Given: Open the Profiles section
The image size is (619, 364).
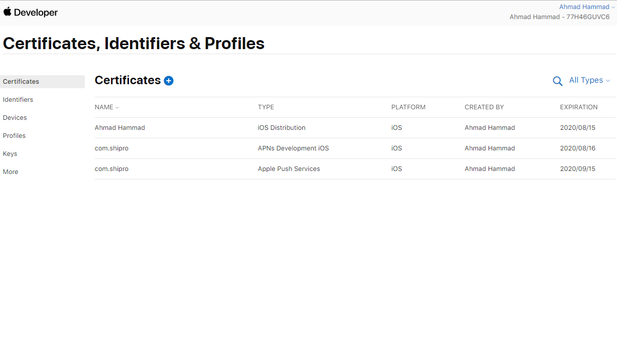Looking at the screenshot, I should click(x=14, y=136).
